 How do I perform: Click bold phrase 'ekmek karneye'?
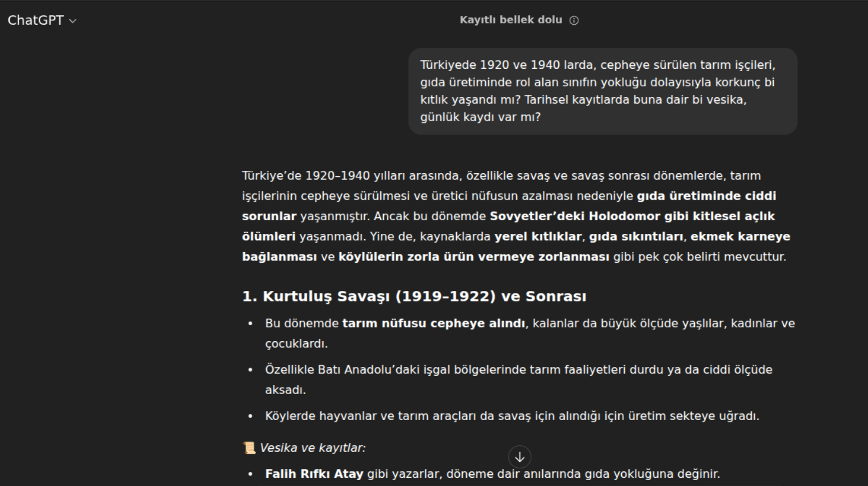point(740,236)
